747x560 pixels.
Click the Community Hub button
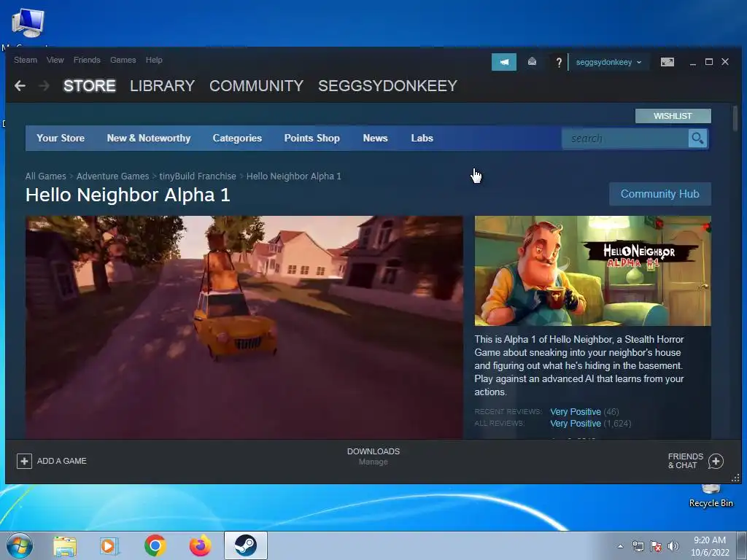(x=659, y=194)
